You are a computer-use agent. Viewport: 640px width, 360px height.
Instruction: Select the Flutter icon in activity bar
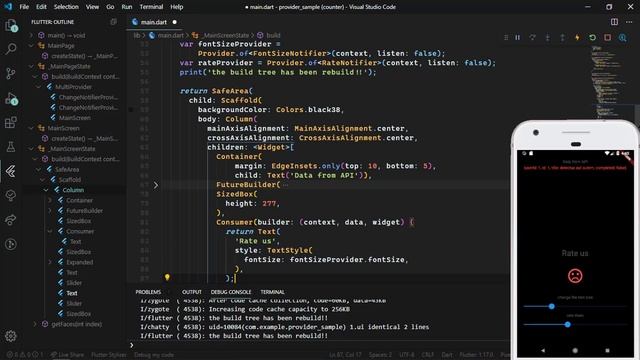[11, 171]
